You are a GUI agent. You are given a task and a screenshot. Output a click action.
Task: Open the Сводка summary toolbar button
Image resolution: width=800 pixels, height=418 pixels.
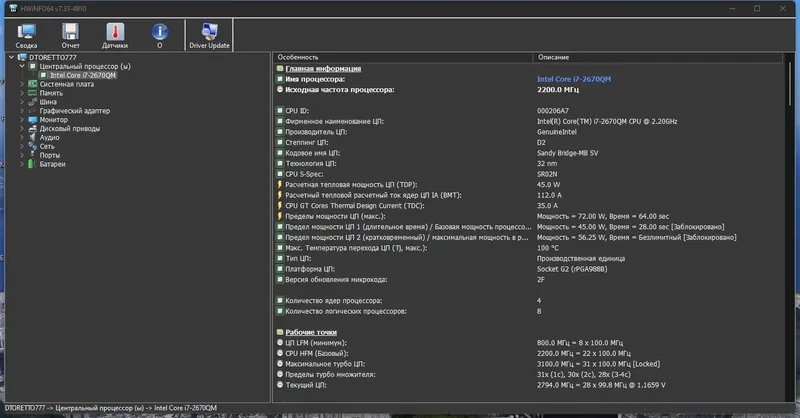click(x=26, y=35)
